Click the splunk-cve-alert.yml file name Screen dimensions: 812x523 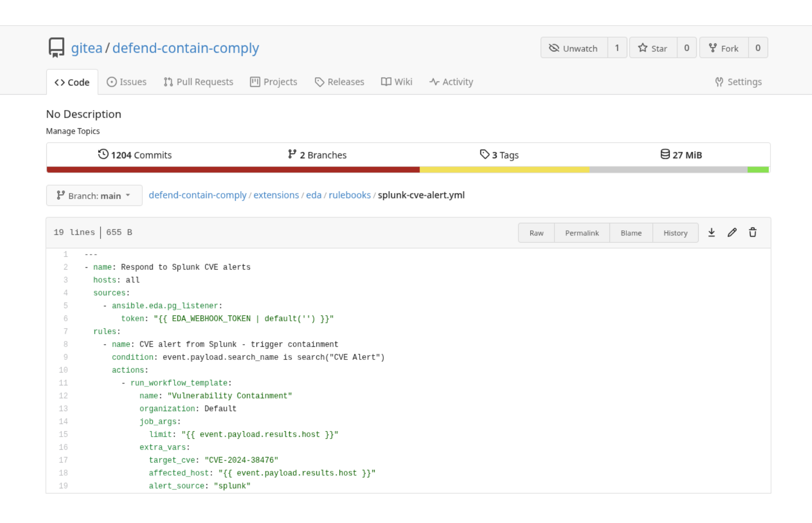pyautogui.click(x=421, y=195)
